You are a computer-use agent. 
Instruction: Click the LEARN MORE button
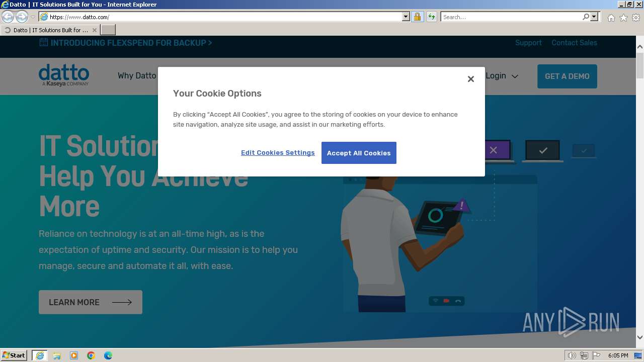coord(91,302)
